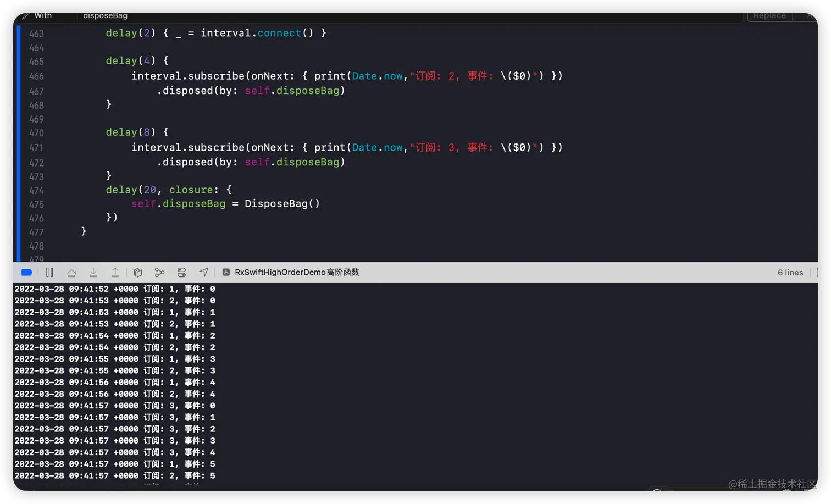
Task: Click the '订阅: 3' string on line 471
Action: pos(435,147)
